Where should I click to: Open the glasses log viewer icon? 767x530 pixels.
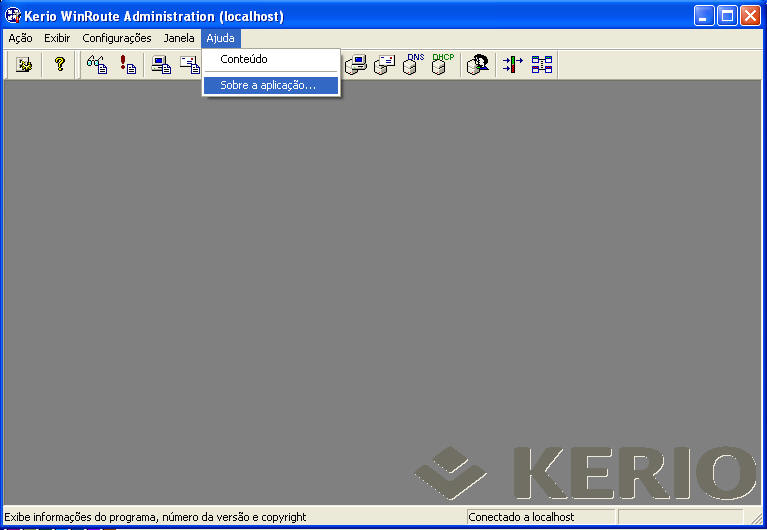(x=97, y=65)
